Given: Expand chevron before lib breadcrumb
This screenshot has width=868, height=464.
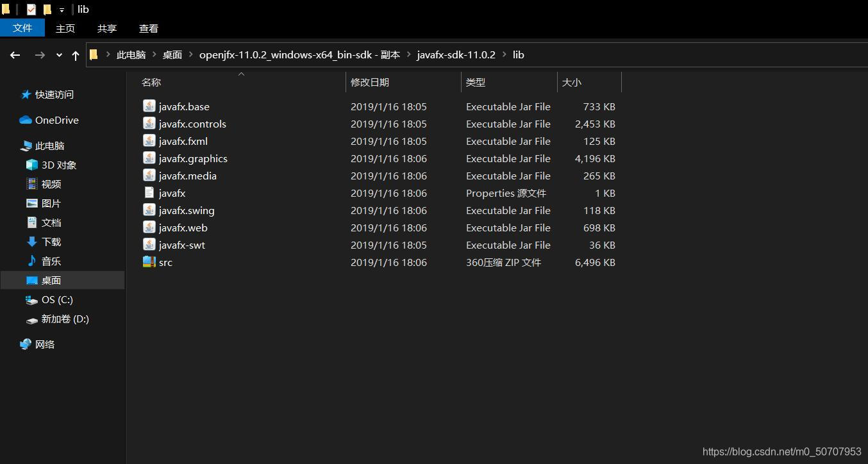Looking at the screenshot, I should pos(504,55).
